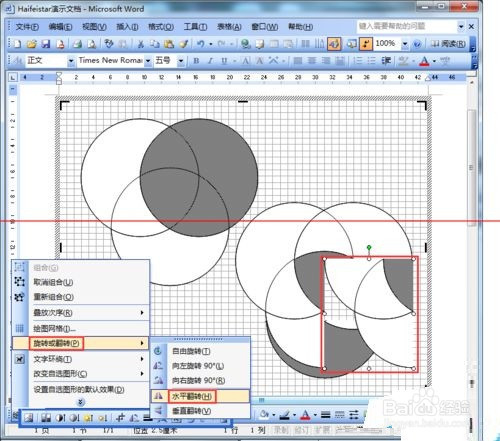Select 重新组合(O) in context menu

[x=80, y=297]
